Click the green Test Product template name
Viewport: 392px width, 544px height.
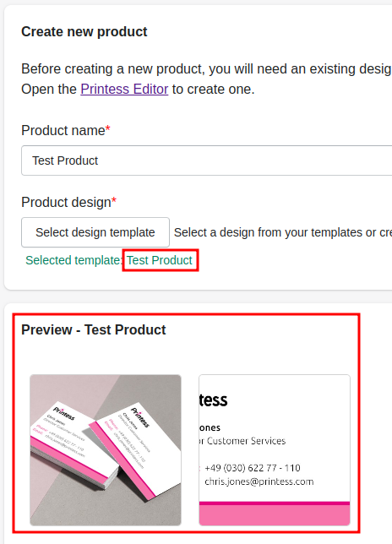pyautogui.click(x=160, y=260)
